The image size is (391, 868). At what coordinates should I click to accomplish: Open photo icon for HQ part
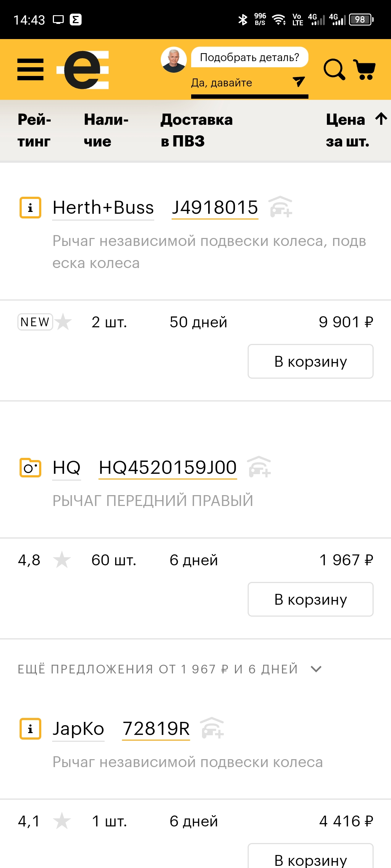tap(30, 468)
